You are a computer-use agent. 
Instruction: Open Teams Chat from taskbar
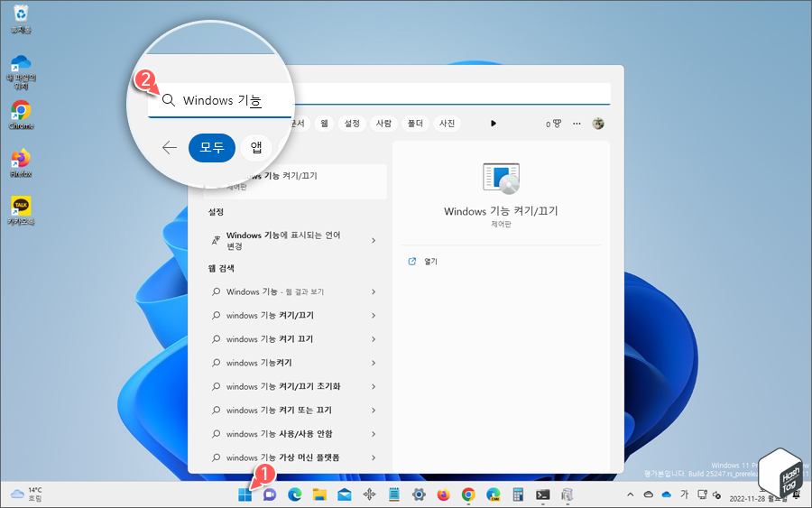point(269,495)
